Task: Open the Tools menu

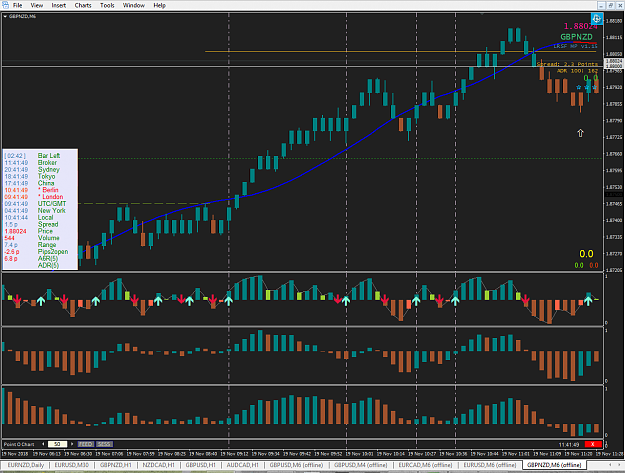Action: coord(107,5)
